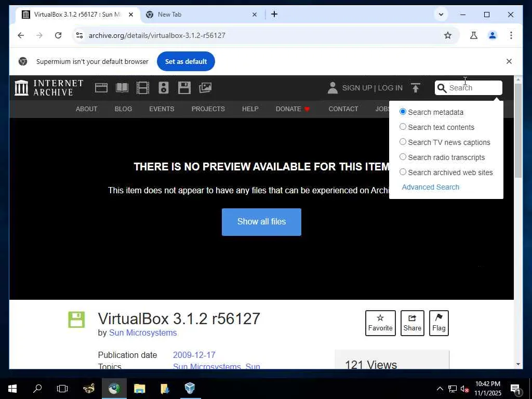
Task: Click the address bar URL
Action: click(157, 35)
